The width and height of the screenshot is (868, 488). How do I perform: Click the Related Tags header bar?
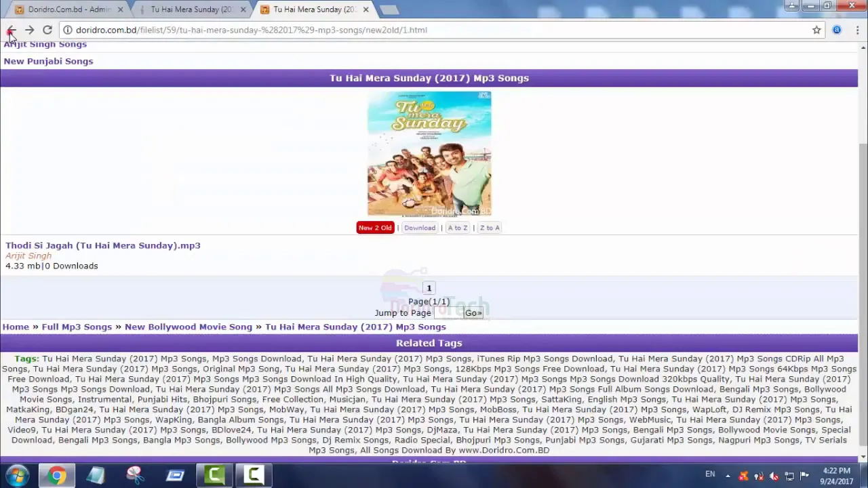[x=429, y=343]
